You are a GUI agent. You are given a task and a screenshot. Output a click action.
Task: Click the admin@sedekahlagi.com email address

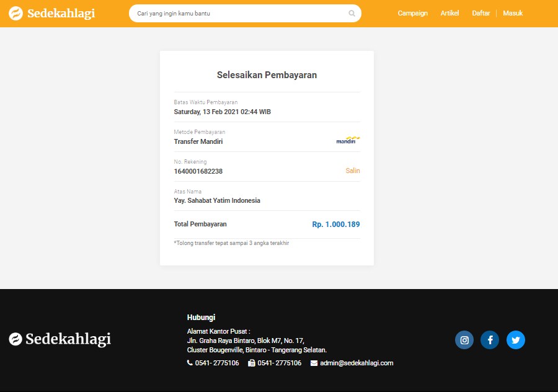click(356, 363)
